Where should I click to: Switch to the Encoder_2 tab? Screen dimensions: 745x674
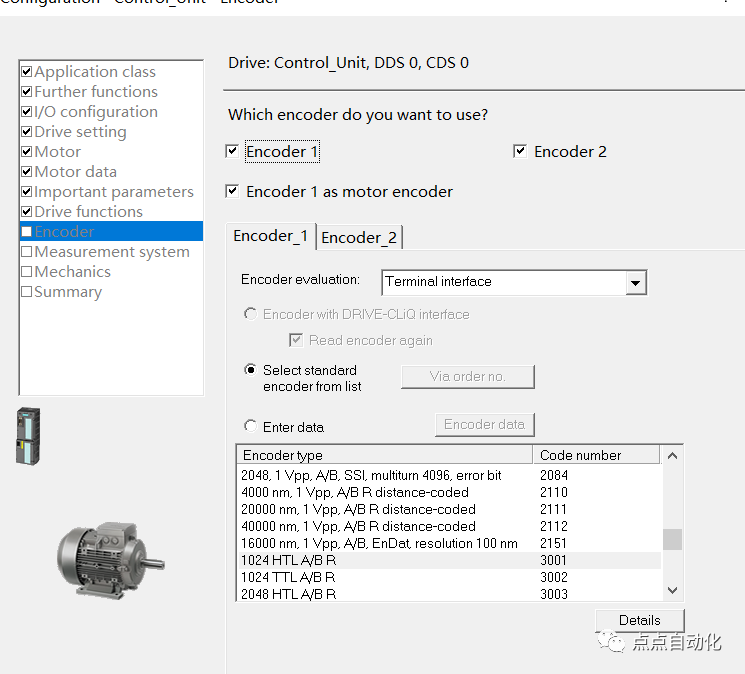(x=359, y=237)
